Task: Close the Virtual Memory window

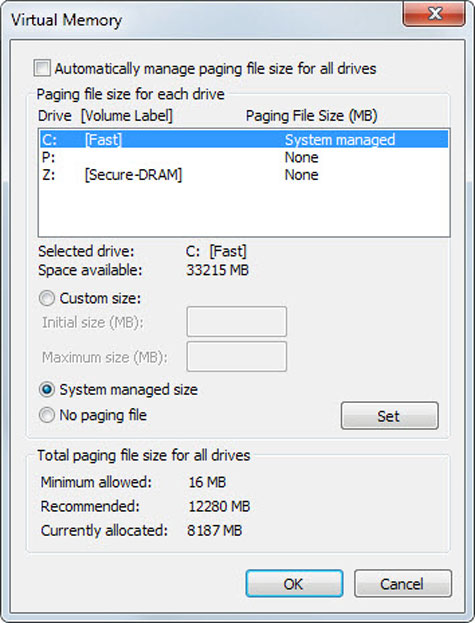Action: (x=434, y=14)
